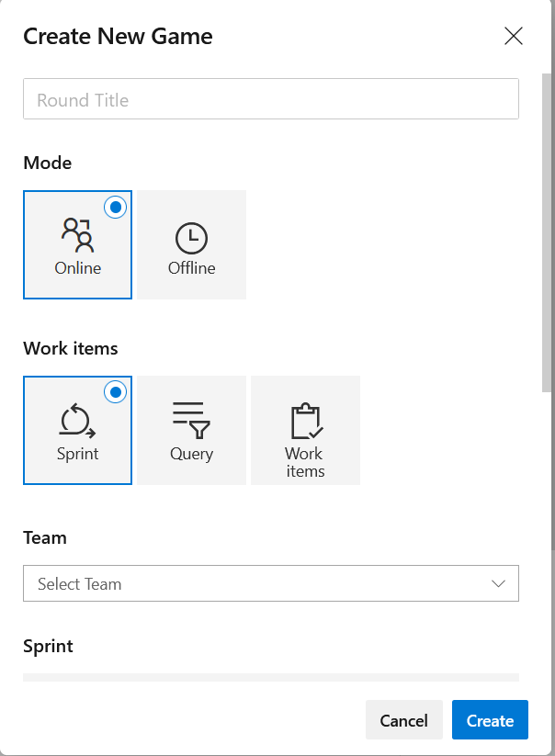Click the Team dropdown chevron icon
This screenshot has height=756, width=555.
point(498,583)
